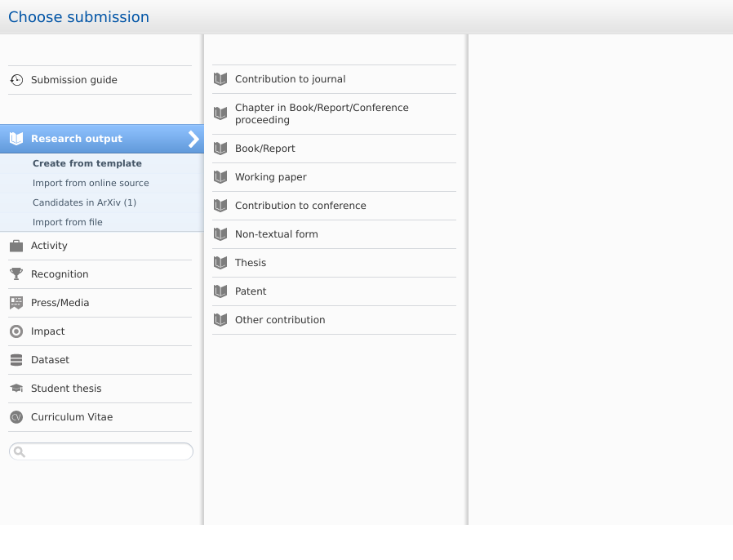Viewport: 733px width, 560px height.
Task: Click the Research output heading text
Action: (x=77, y=139)
